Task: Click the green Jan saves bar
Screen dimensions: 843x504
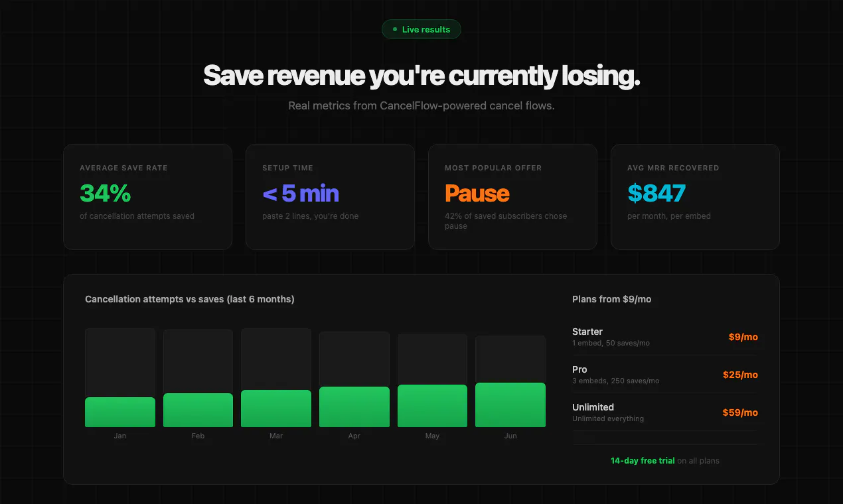Action: pos(120,412)
